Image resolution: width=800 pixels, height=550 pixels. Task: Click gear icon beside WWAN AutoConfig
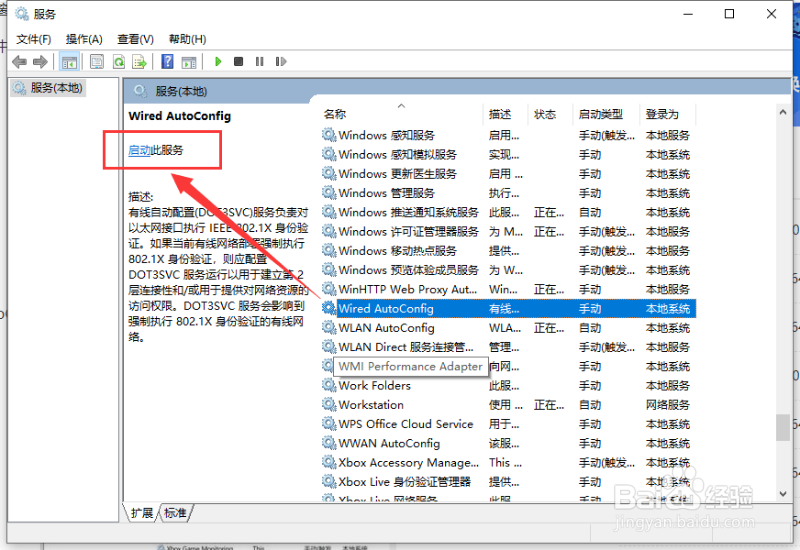329,443
